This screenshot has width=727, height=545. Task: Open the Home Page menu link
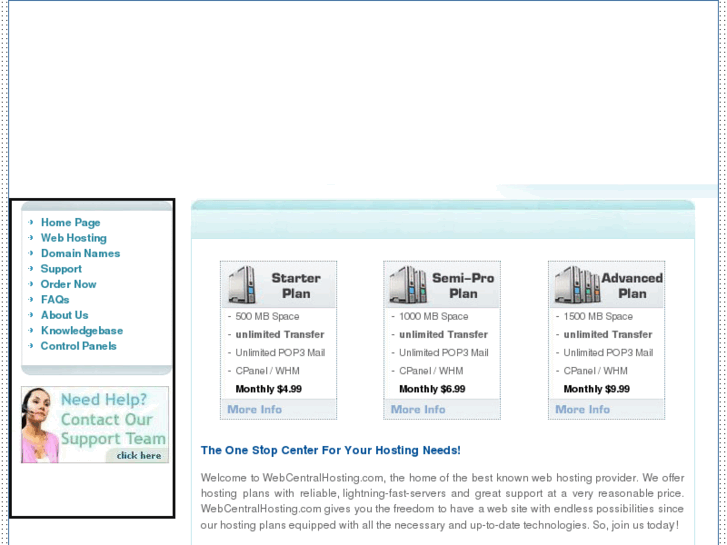pos(70,223)
